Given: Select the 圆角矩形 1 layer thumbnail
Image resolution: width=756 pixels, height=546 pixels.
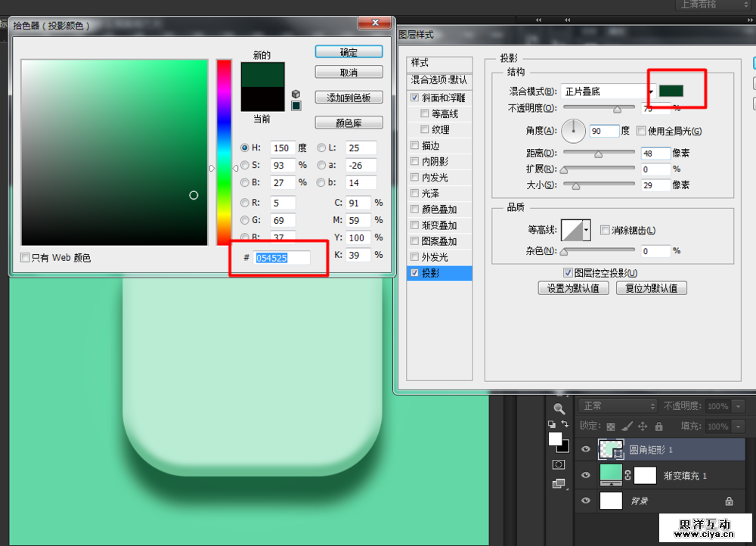Looking at the screenshot, I should (611, 449).
